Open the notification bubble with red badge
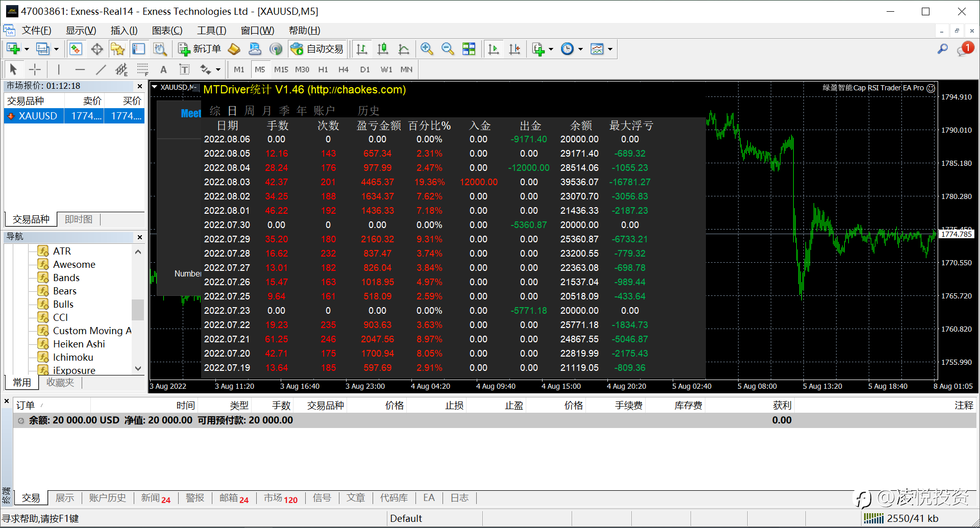 (x=965, y=49)
